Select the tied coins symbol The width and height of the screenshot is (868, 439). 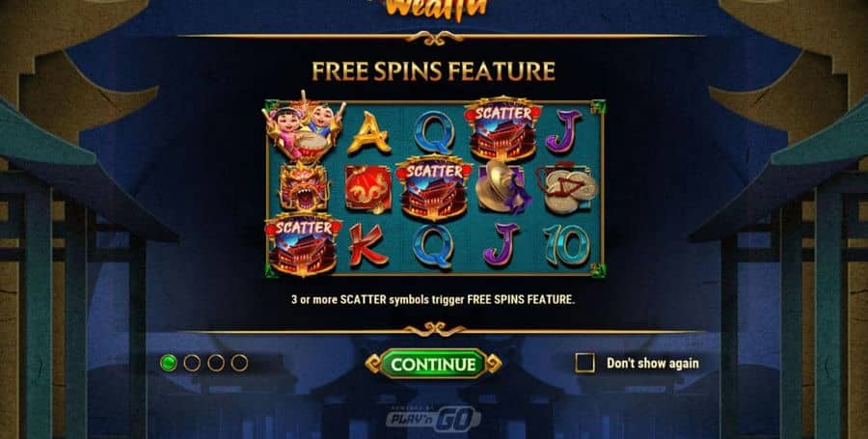point(566,188)
